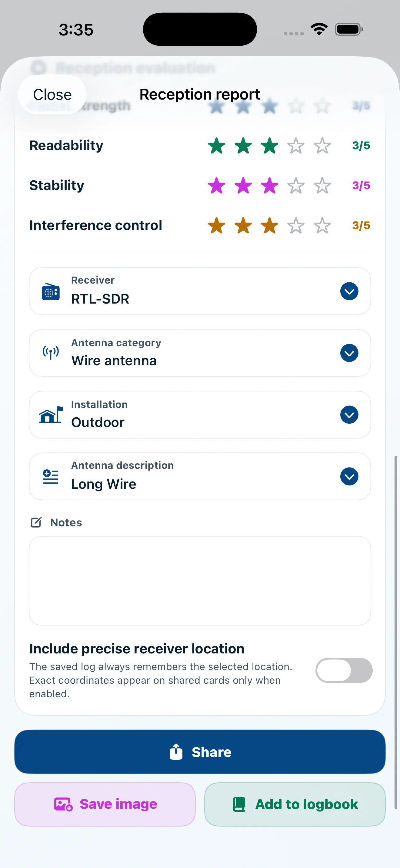Set Stability to four stars
400x868 pixels.
pos(296,185)
